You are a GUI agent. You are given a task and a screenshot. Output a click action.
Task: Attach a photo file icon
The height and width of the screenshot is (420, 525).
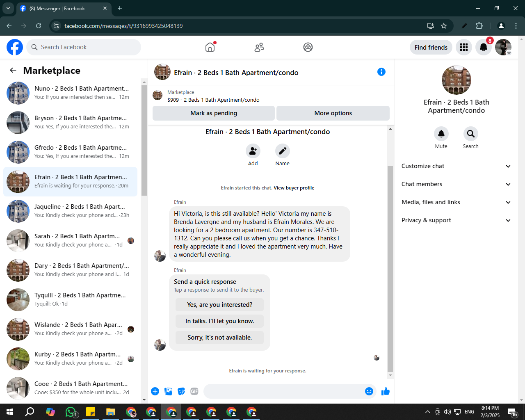coord(168,391)
